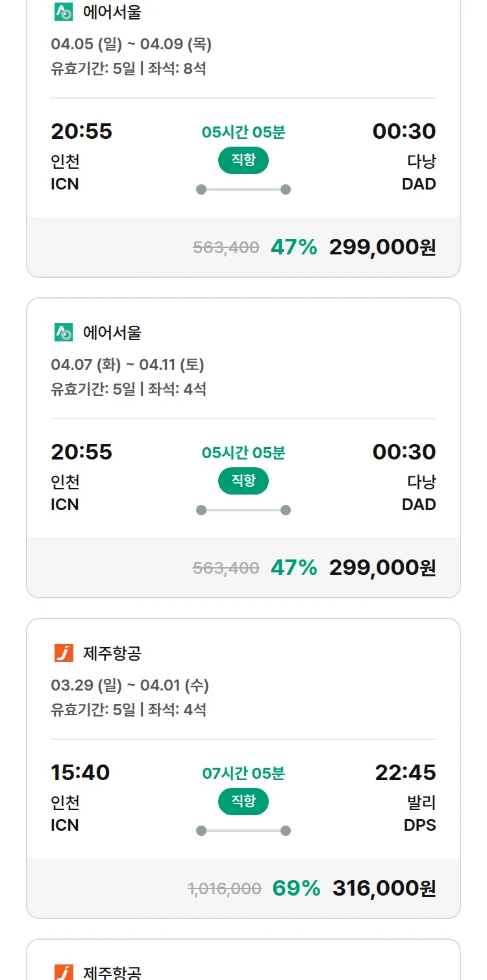Tap the DPS arrival airport code

pos(419,826)
